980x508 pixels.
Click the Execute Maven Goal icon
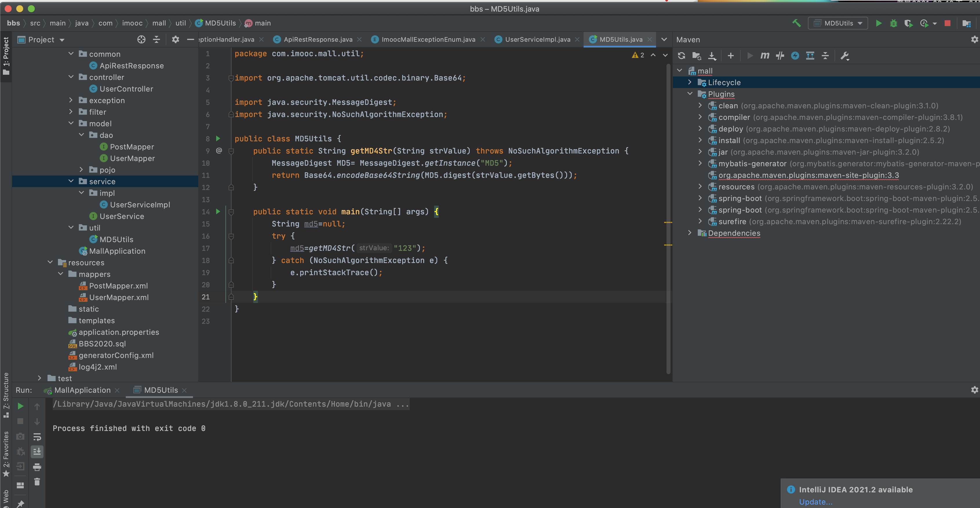tap(765, 56)
